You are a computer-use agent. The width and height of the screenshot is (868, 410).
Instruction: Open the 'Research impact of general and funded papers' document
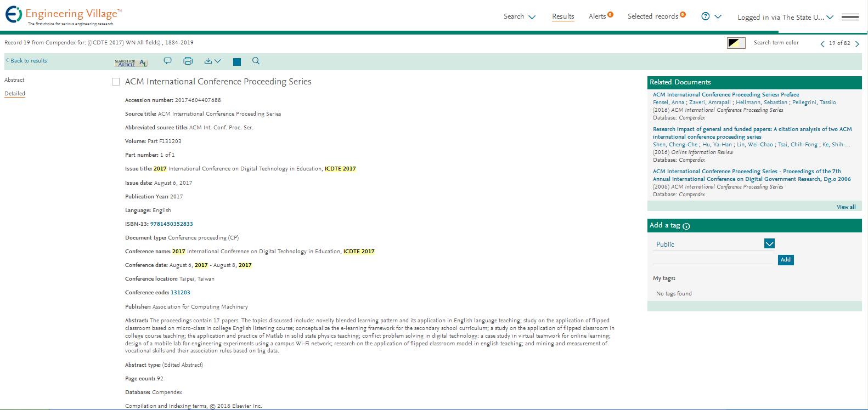[x=752, y=133]
